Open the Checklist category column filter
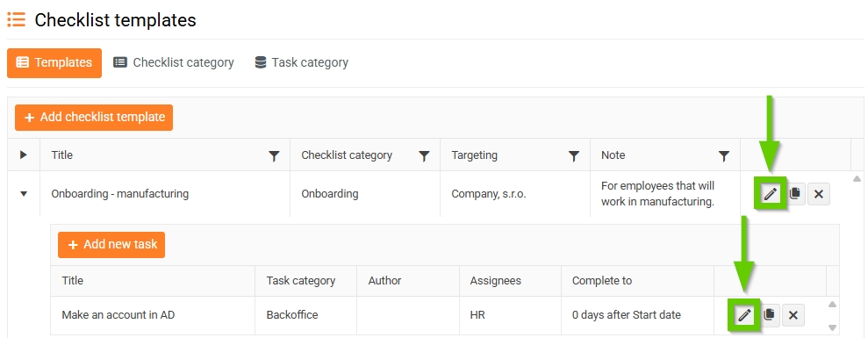This screenshot has height=338, width=868. (x=424, y=156)
